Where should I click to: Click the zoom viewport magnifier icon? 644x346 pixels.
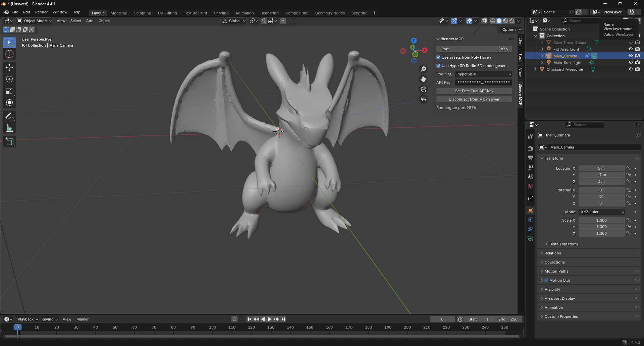coord(423,69)
